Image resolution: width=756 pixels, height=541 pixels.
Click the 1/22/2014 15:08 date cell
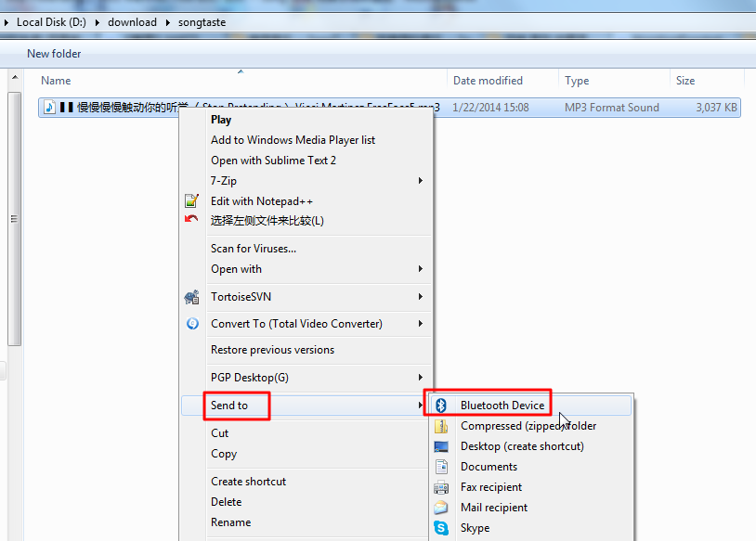pyautogui.click(x=490, y=108)
